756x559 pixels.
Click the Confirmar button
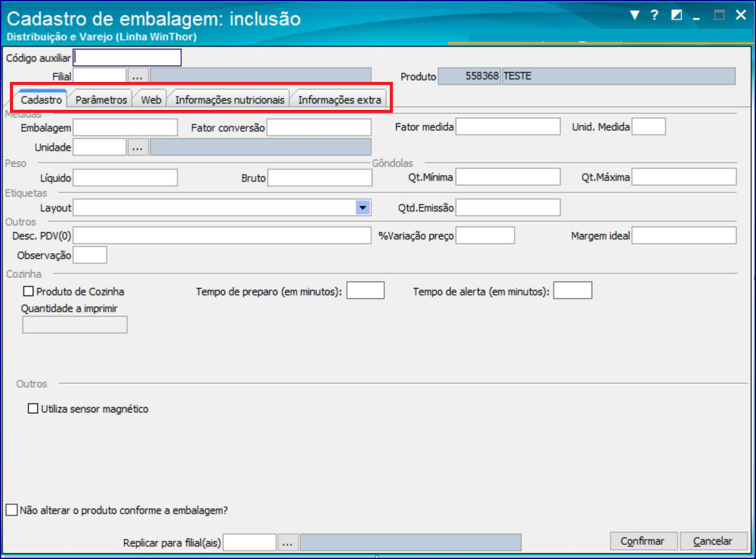644,542
